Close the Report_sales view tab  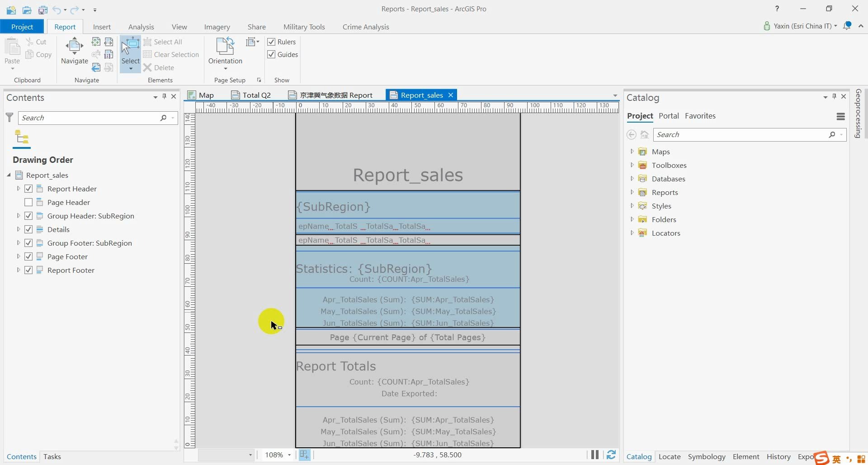(451, 95)
